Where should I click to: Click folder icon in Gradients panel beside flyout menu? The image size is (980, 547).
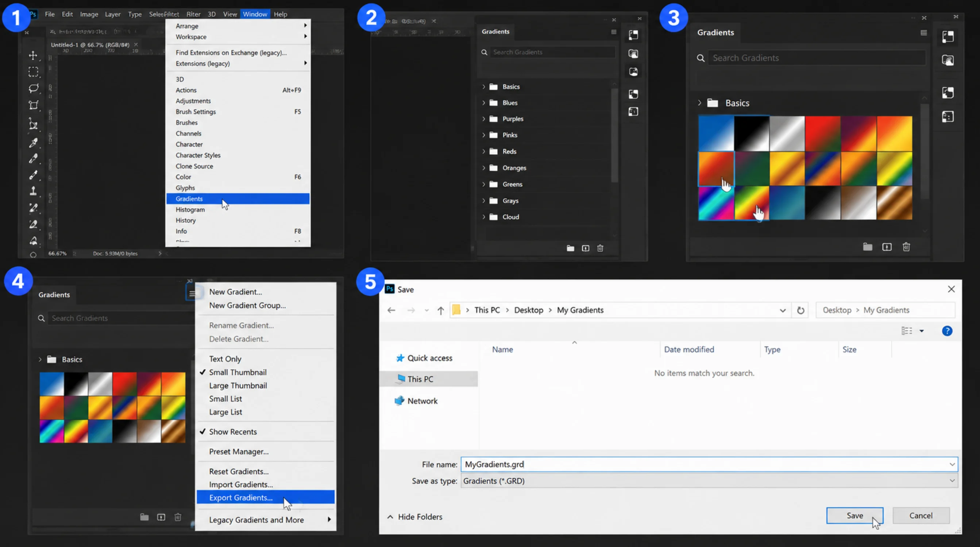point(144,517)
